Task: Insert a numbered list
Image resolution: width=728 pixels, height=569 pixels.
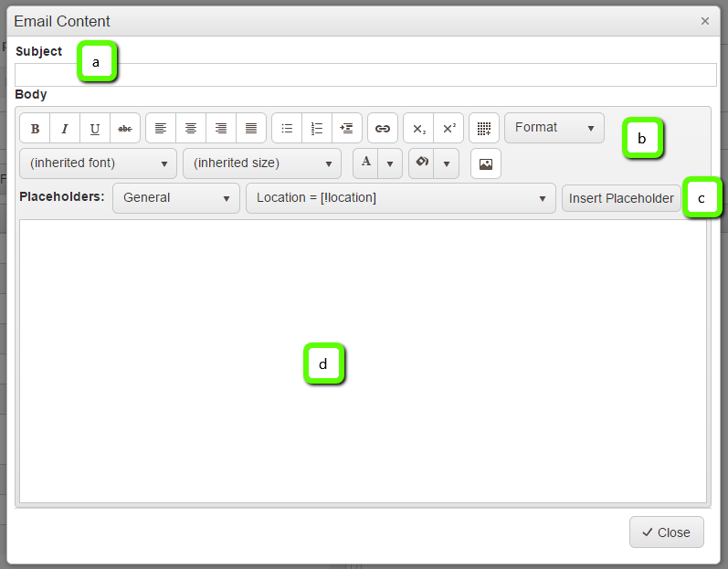Action: [x=317, y=129]
